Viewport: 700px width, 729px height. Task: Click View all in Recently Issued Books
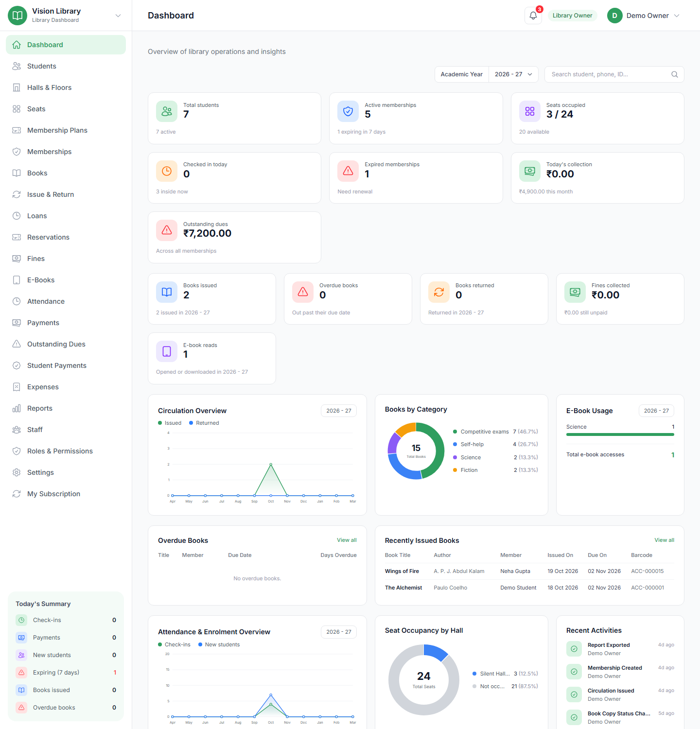tap(664, 540)
